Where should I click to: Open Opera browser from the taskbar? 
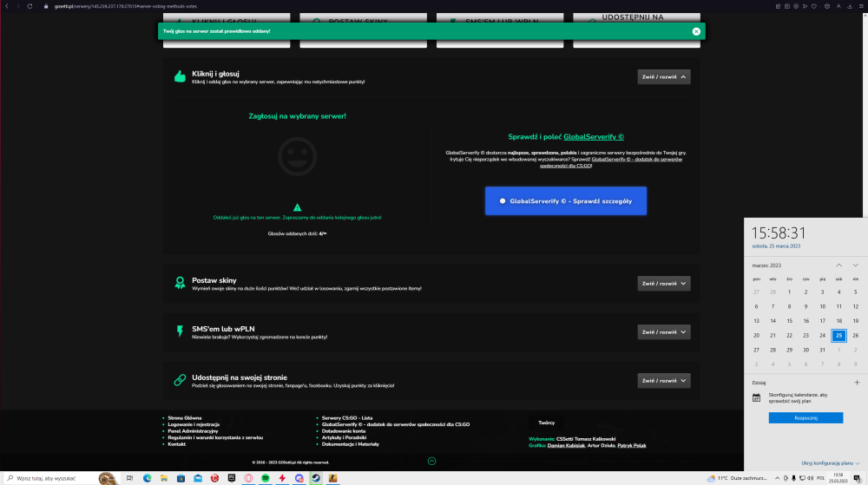coord(248,478)
